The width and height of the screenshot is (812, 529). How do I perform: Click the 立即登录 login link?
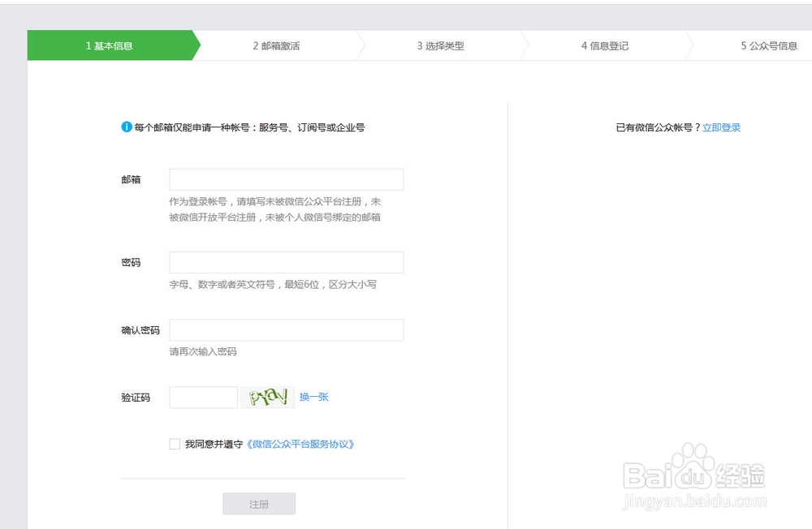[x=721, y=127]
